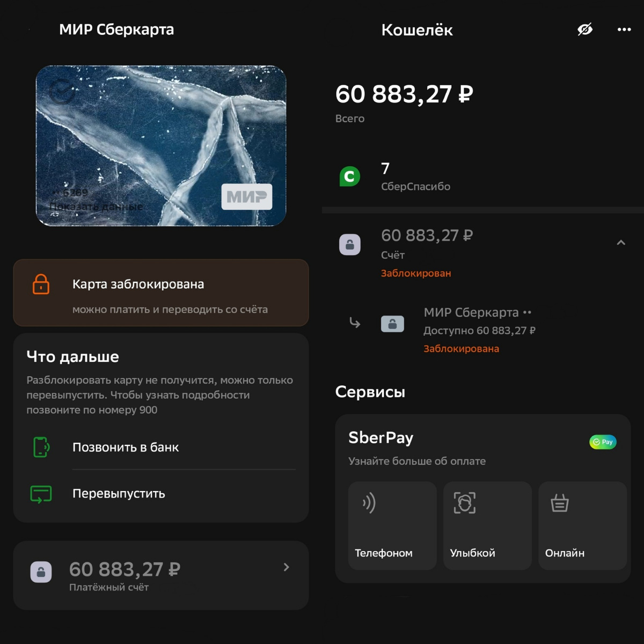Screen dimensions: 644x644
Task: Tap the face scan icon
Action: 464,503
